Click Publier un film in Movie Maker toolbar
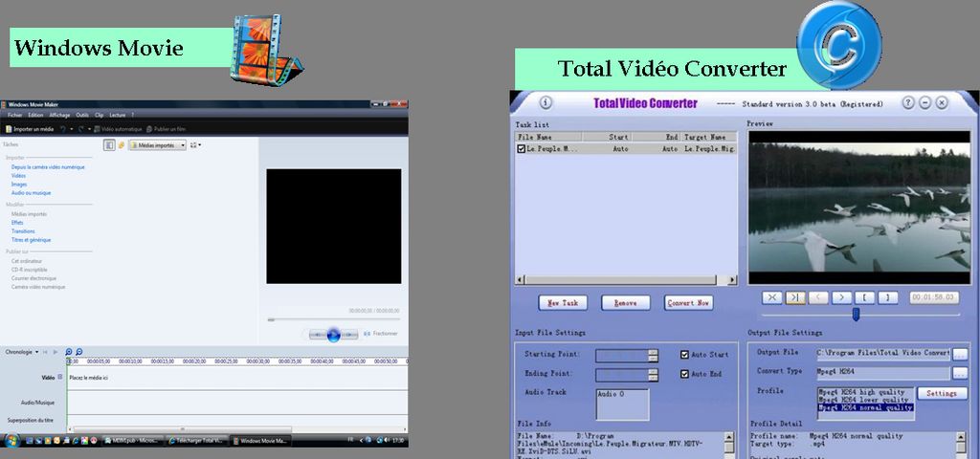 click(166, 129)
